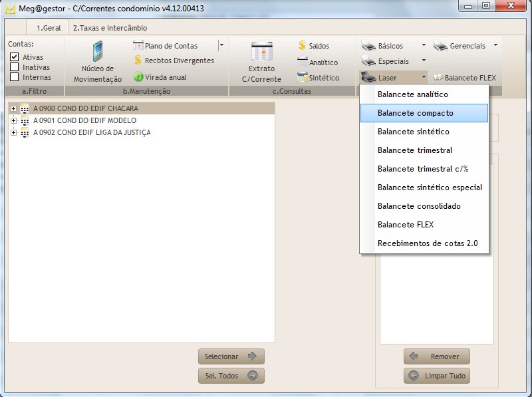This screenshot has height=397, width=532.
Task: Expand the A 0901 COND DO EDIF MODELO node
Action: [13, 120]
